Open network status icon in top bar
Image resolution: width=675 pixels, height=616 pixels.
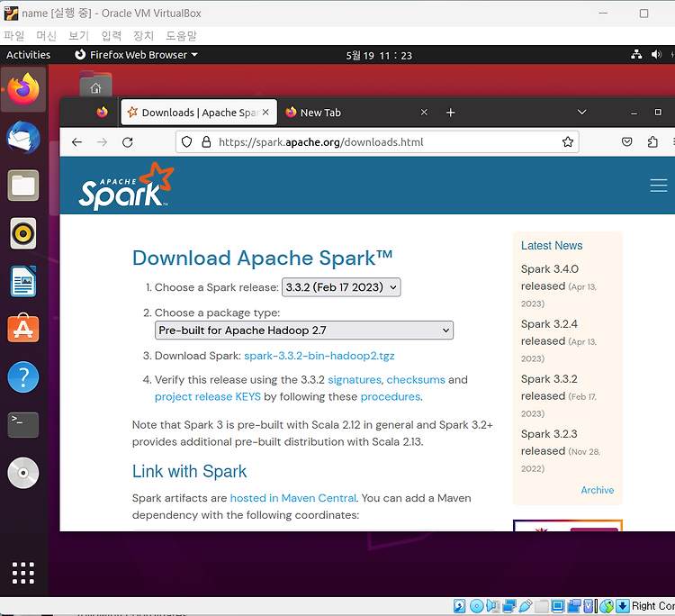636,55
